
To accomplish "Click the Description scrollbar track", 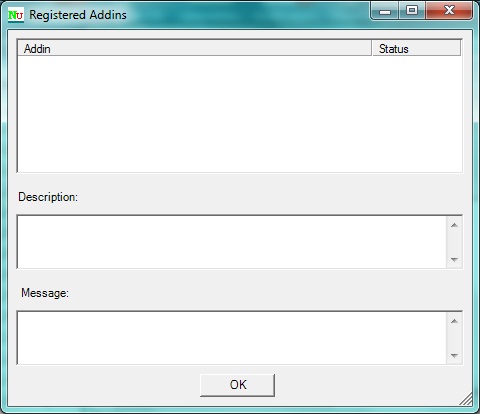I will 454,242.
